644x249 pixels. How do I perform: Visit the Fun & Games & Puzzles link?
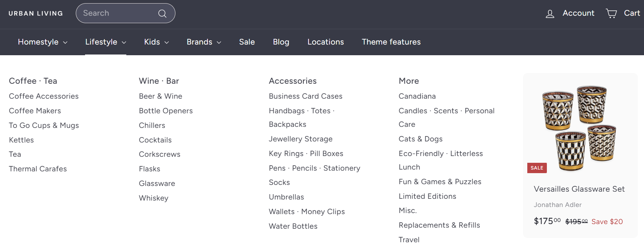440,182
